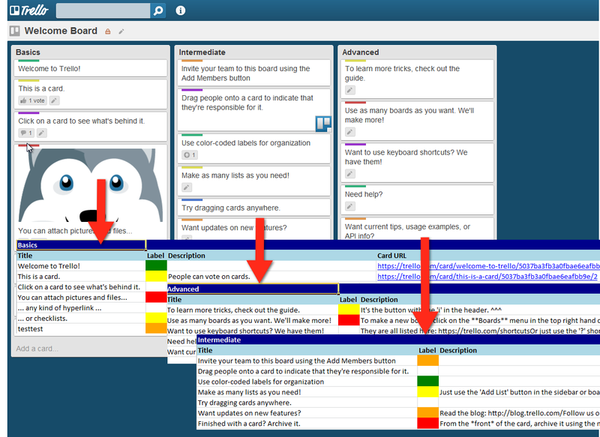Open the info icon in the header

coord(181,11)
